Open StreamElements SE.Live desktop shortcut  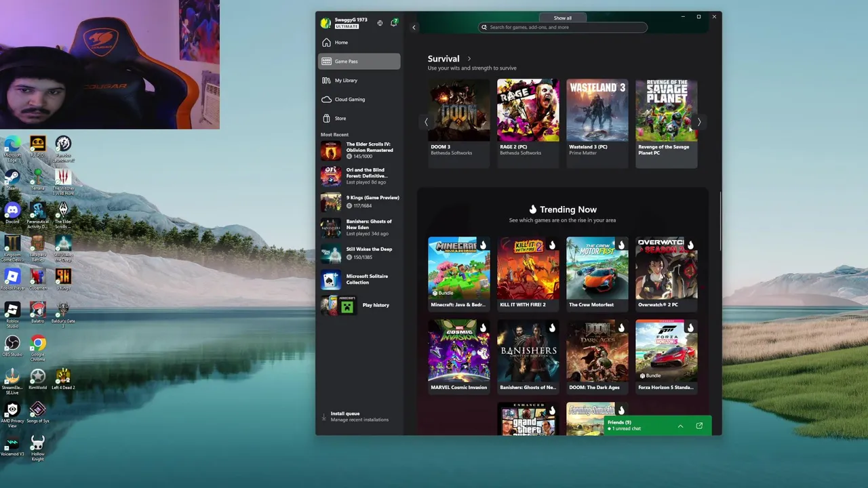point(12,382)
